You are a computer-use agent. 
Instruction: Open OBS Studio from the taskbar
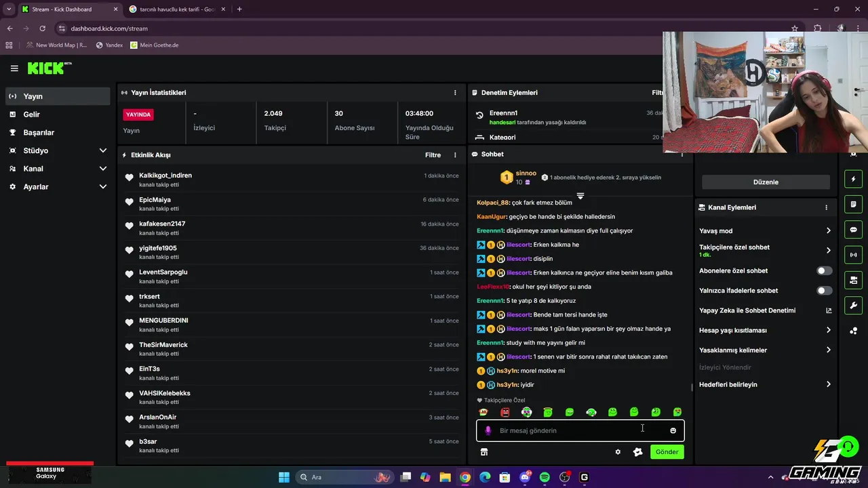point(565,477)
